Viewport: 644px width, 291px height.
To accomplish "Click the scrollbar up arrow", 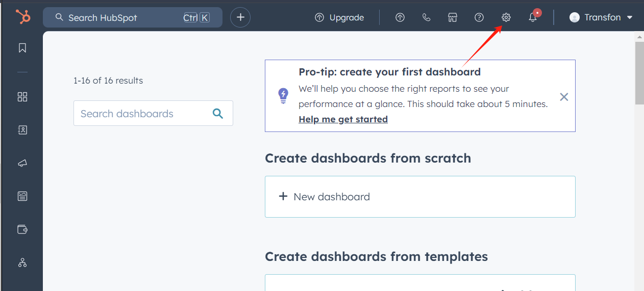I will pos(639,37).
